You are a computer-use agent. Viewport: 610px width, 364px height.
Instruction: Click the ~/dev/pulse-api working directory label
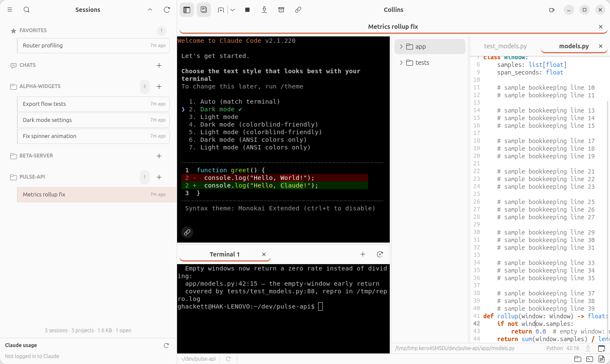[x=198, y=359]
